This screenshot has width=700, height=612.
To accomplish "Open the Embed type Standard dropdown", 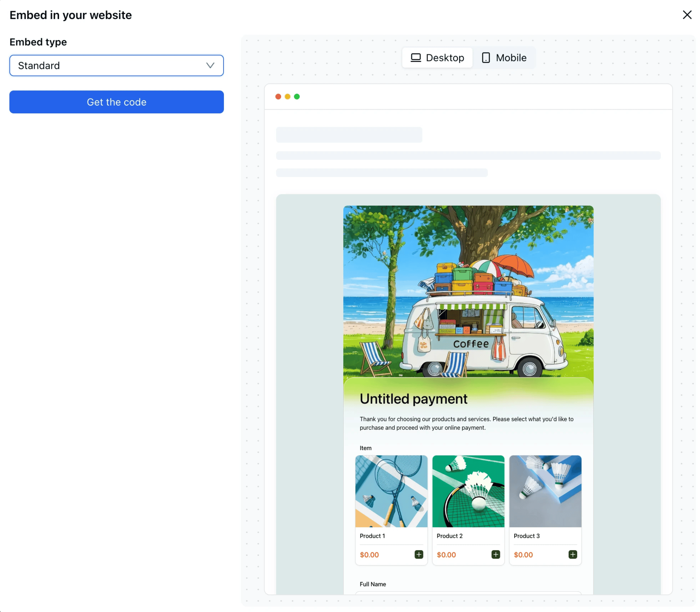I will pos(117,65).
